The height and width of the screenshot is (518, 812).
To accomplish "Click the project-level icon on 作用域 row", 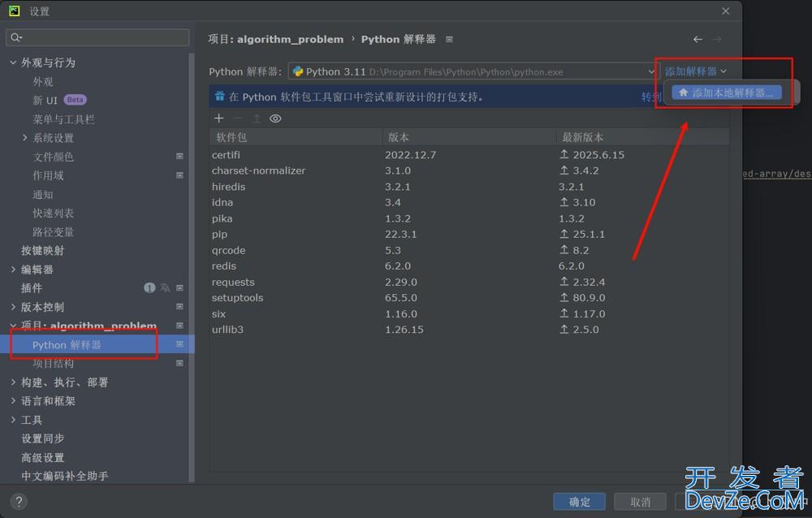I will (x=179, y=175).
